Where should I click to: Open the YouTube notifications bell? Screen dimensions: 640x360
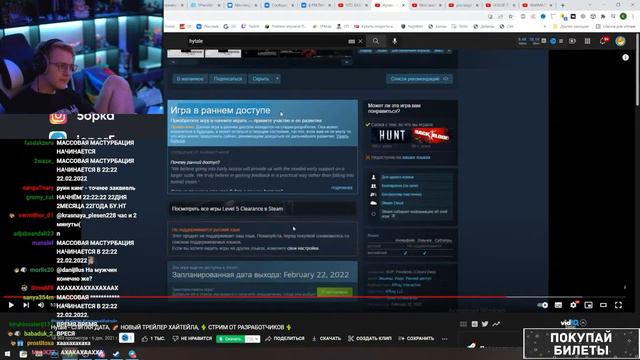click(x=603, y=41)
